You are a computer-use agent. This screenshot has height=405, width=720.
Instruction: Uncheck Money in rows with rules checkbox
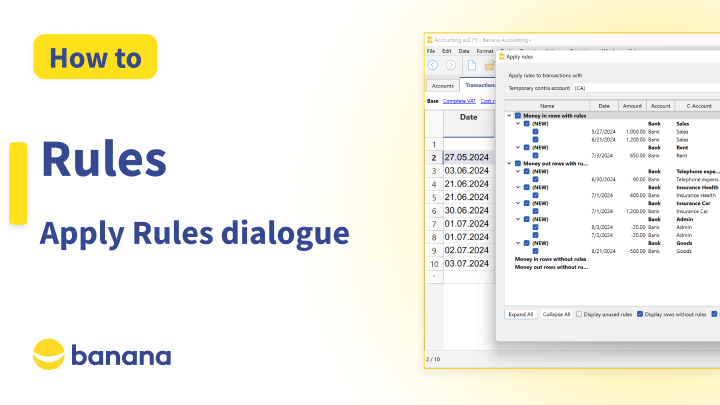(518, 116)
